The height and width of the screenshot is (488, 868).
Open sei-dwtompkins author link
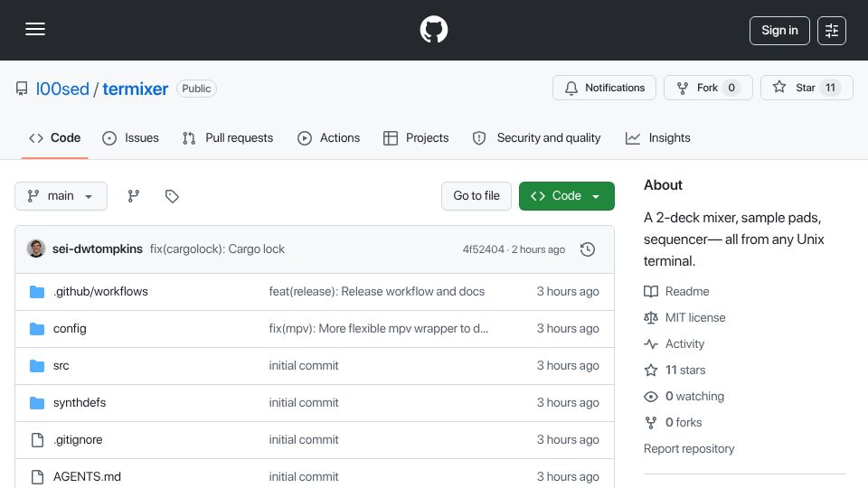(x=98, y=249)
